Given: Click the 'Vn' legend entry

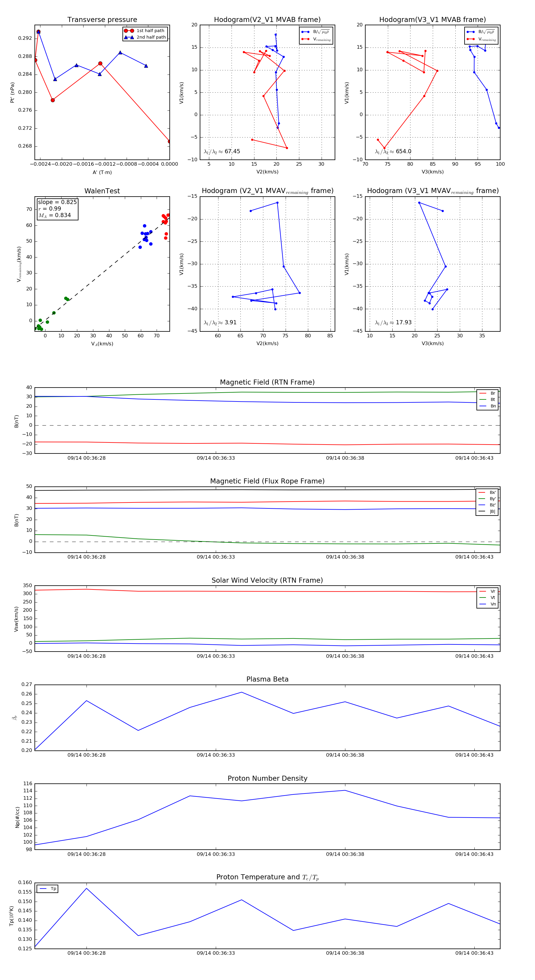Looking at the screenshot, I should click(488, 604).
